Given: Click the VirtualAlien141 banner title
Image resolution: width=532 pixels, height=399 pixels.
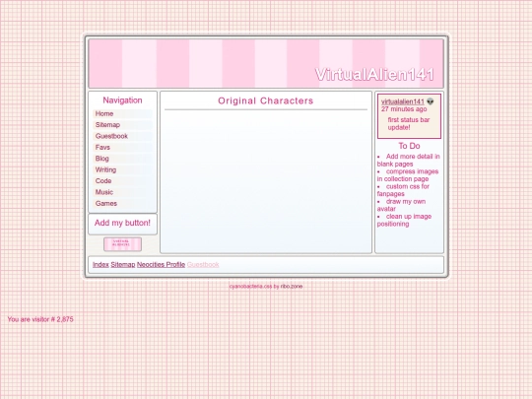Looking at the screenshot, I should (x=374, y=75).
